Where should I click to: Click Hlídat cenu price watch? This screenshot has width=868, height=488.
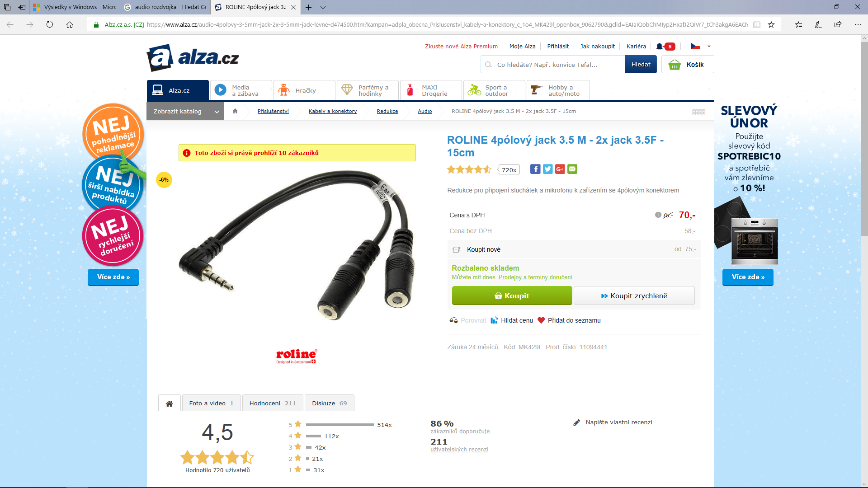click(x=512, y=320)
